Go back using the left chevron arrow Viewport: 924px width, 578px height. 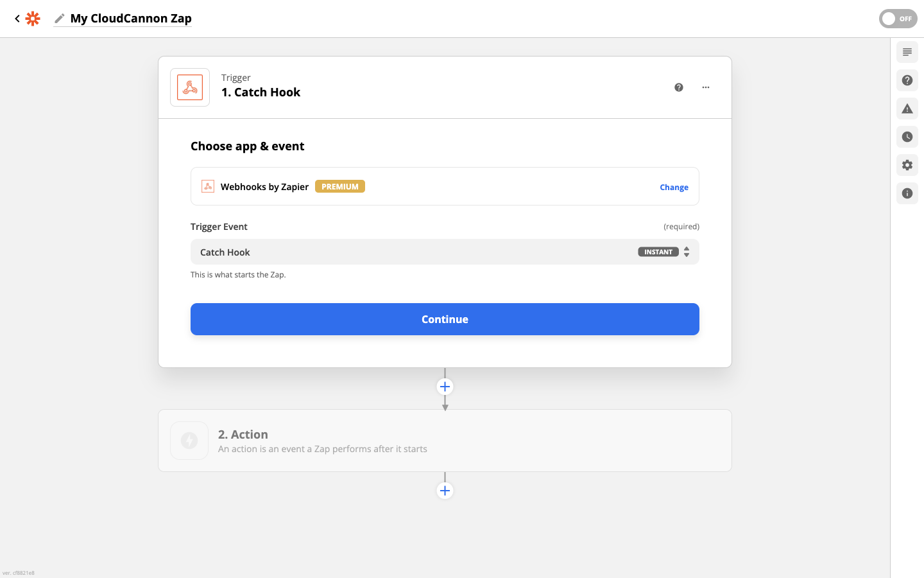click(x=17, y=19)
